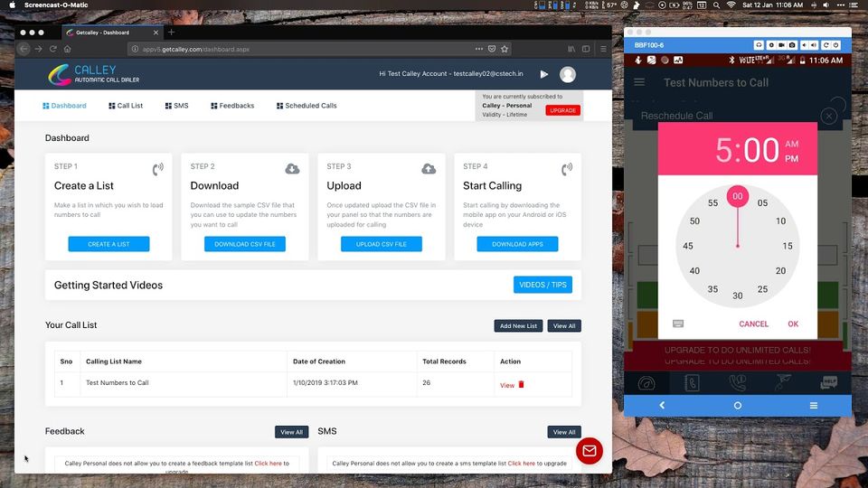The height and width of the screenshot is (488, 868).
Task: Open the page actions three-dots menu
Action: 479,49
